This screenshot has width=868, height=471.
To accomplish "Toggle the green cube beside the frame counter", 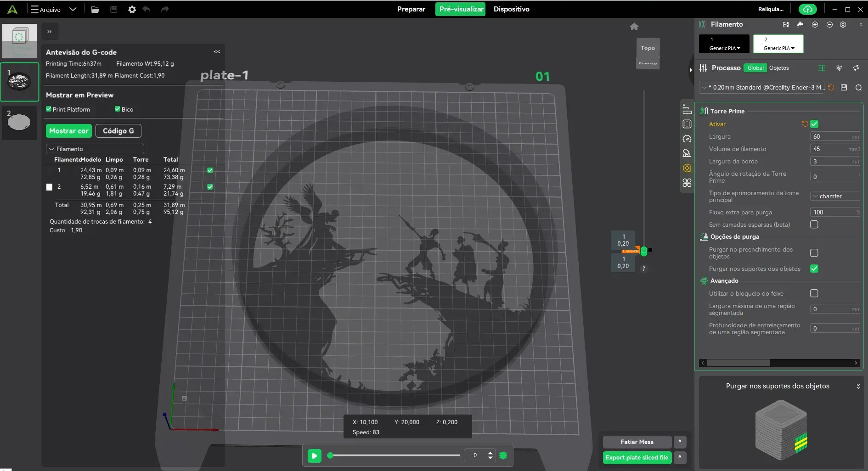I will pyautogui.click(x=503, y=455).
